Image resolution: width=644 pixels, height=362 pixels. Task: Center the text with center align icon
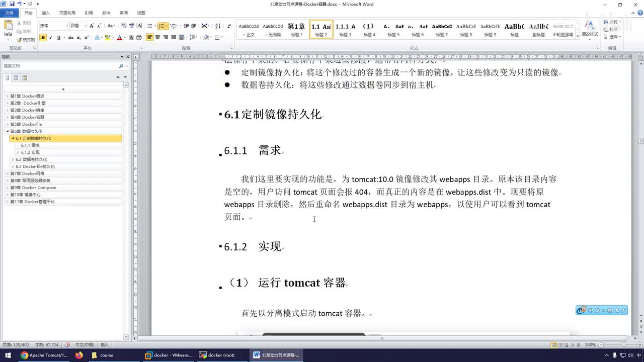pos(158,38)
